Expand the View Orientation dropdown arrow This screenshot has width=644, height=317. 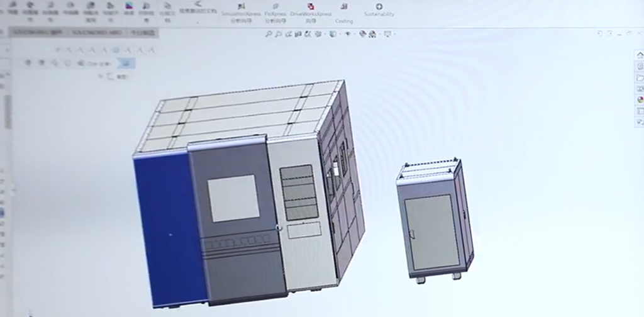(325, 35)
